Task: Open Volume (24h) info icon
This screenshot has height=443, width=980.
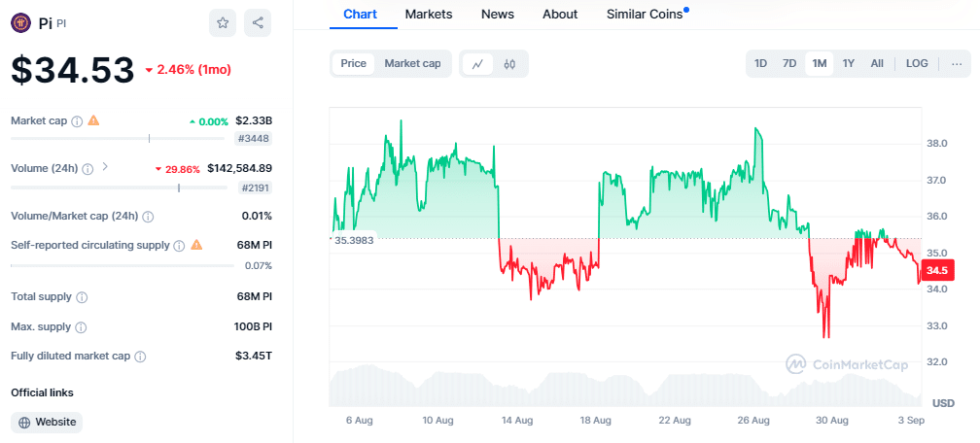Action: tap(88, 169)
